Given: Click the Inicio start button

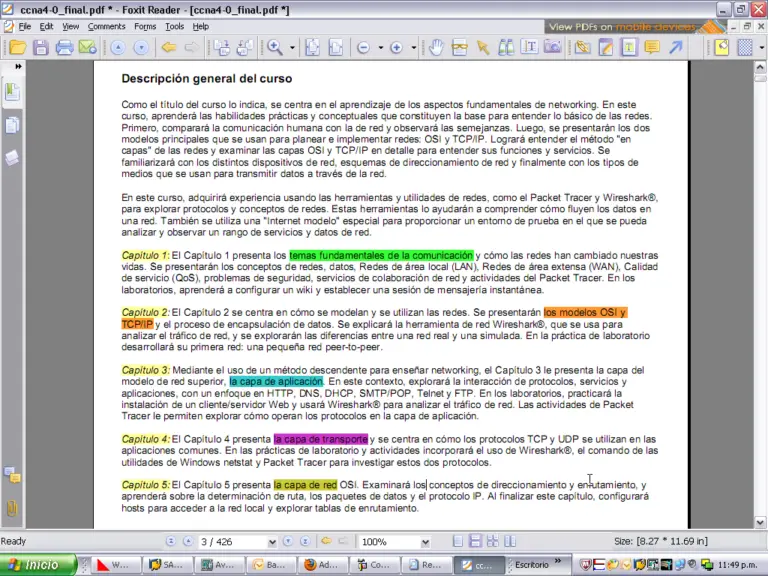Looking at the screenshot, I should pos(38,565).
